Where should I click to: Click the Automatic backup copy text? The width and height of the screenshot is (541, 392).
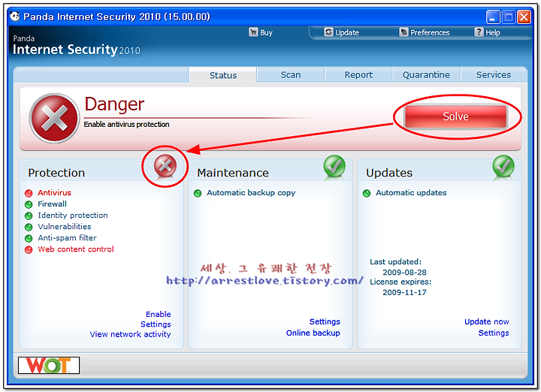click(x=251, y=193)
